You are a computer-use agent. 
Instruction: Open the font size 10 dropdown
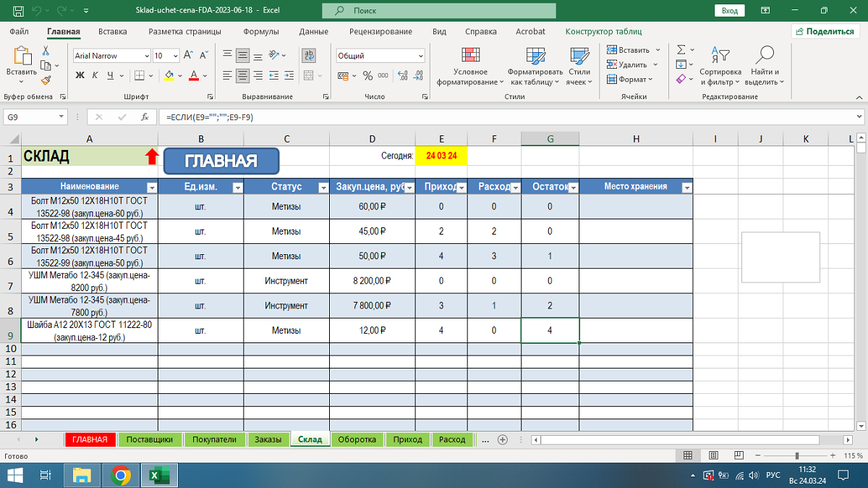(176, 56)
